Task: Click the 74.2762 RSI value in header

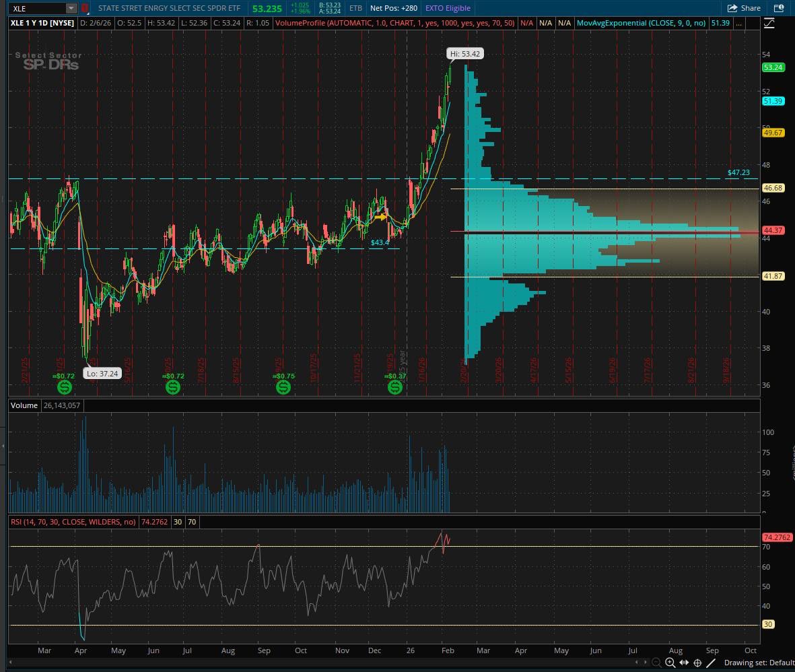Action: pos(154,522)
